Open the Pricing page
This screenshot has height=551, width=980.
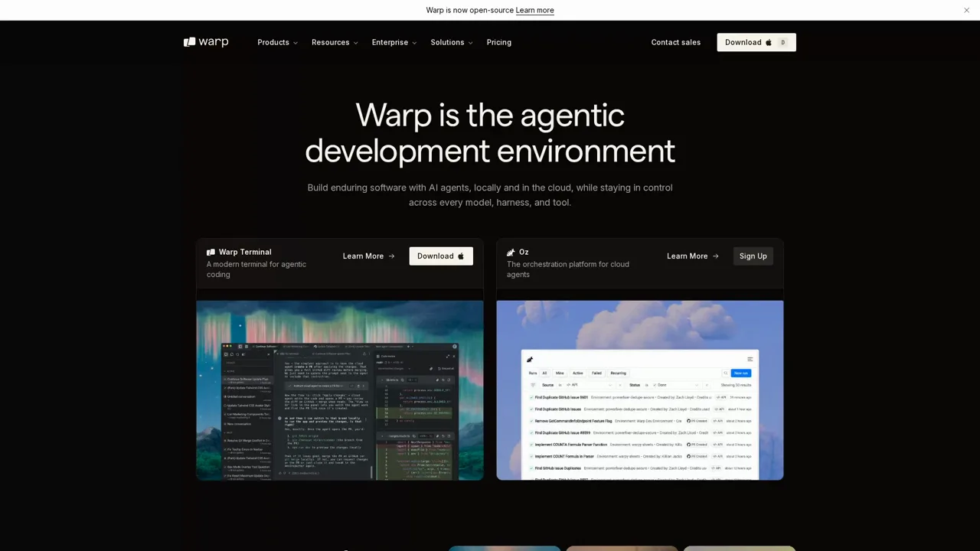coord(499,42)
